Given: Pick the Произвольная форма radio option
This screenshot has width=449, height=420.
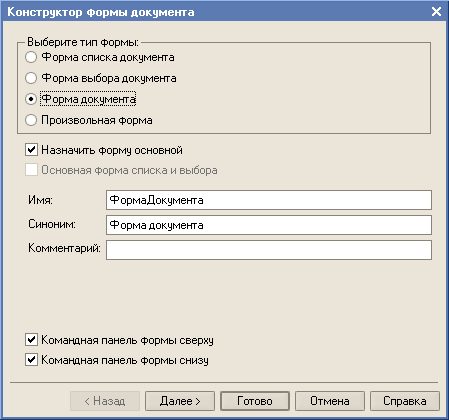Looking at the screenshot, I should coord(31,120).
